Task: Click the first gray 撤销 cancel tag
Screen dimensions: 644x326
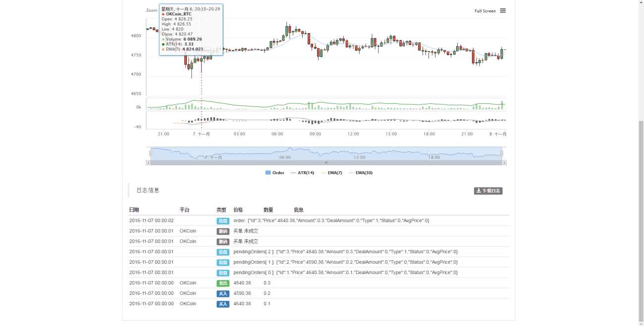Action: coord(223,231)
